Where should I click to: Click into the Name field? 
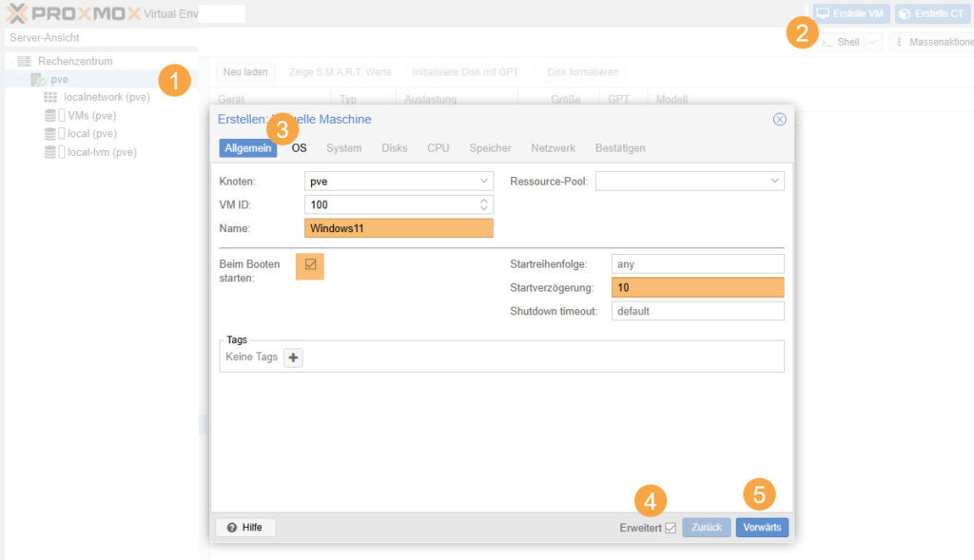399,228
